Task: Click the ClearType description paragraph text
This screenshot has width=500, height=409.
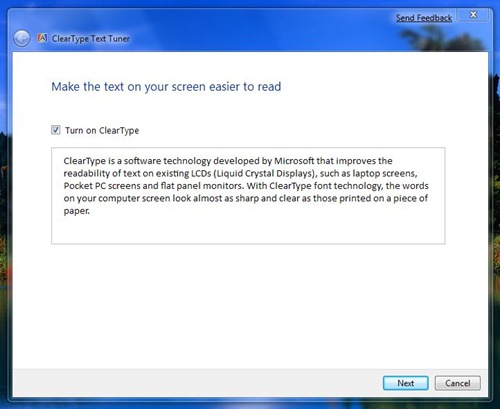Action: [246, 186]
